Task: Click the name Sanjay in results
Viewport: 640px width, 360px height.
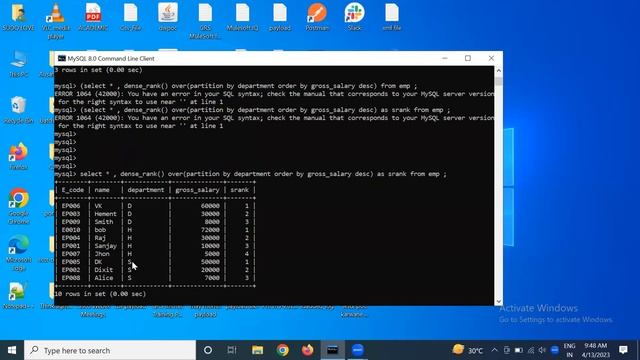Action: [105, 246]
